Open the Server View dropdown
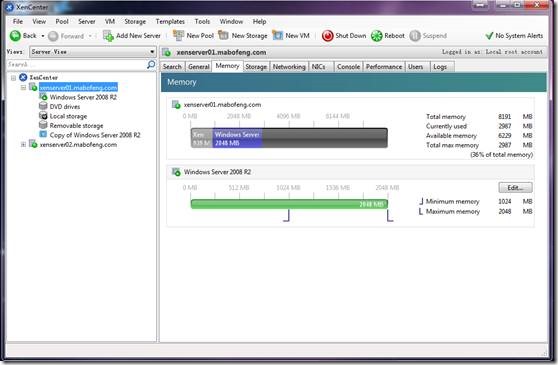Image resolution: width=558 pixels, height=365 pixels. point(93,52)
